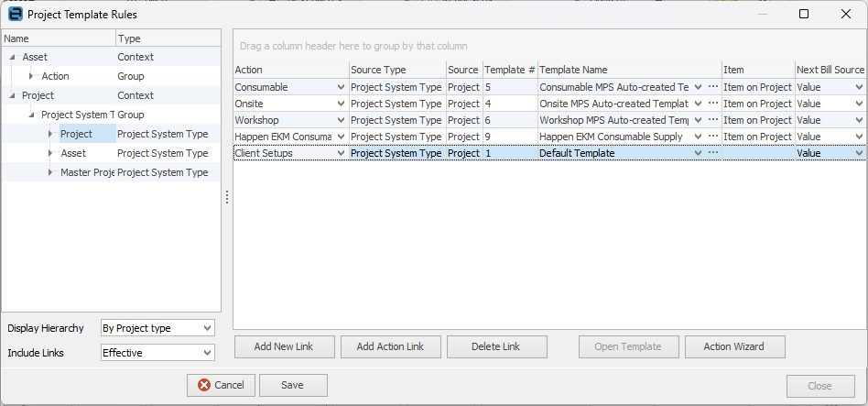Screen dimensions: 868x406
Task: Click Happen EKM Consumable Supply template name
Action: tap(611, 137)
